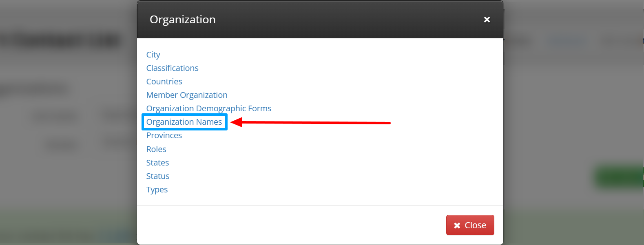This screenshot has width=644, height=245.
Task: Click the Status link
Action: 157,176
